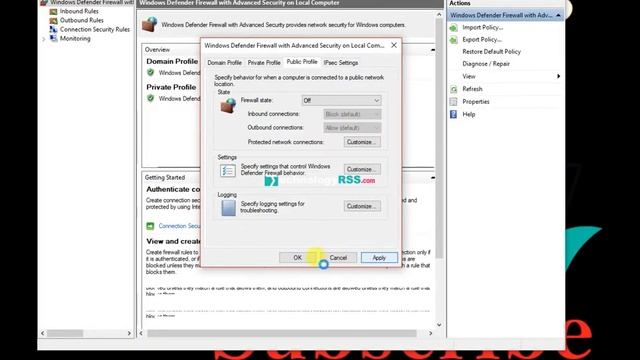This screenshot has height=360, width=640.
Task: Click the Export Policy icon
Action: click(453, 40)
